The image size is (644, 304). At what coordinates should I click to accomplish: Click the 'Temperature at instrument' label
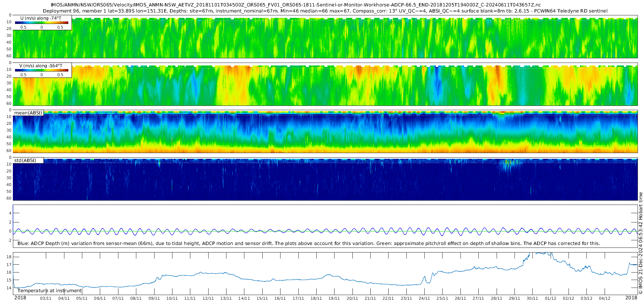[x=49, y=290]
